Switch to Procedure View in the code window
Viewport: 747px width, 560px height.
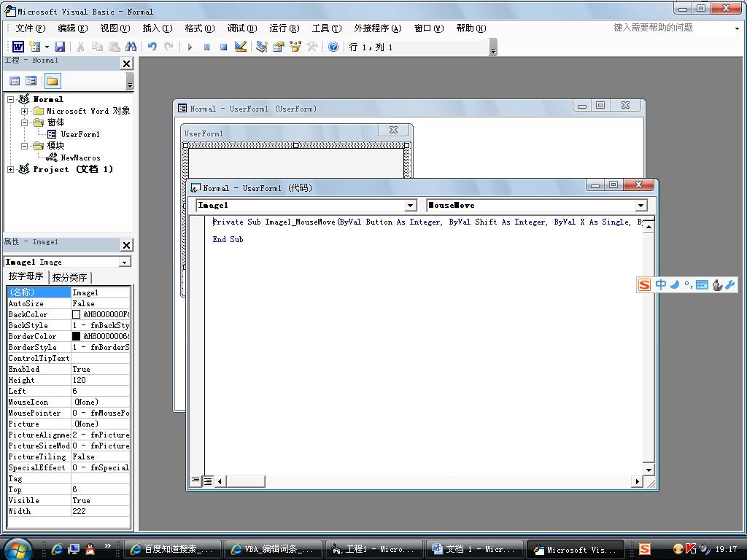pos(196,481)
